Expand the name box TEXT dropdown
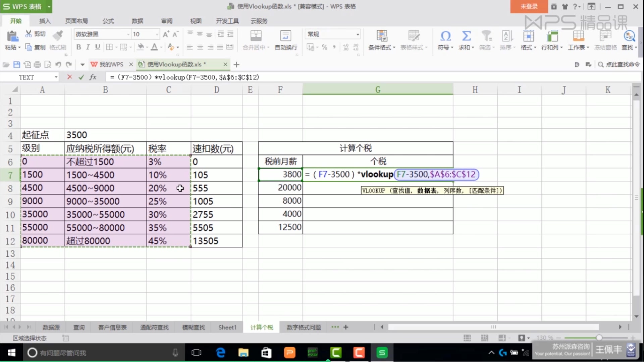 tap(56, 77)
